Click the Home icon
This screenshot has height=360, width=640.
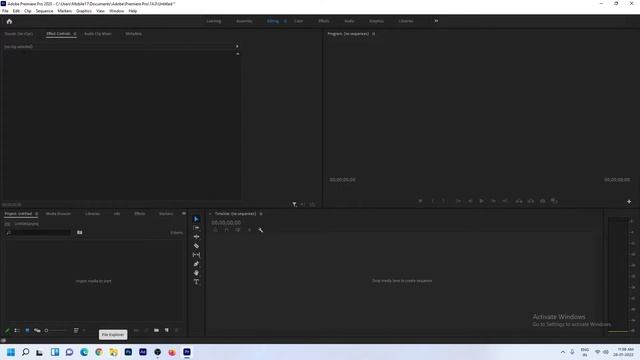[x=9, y=21]
